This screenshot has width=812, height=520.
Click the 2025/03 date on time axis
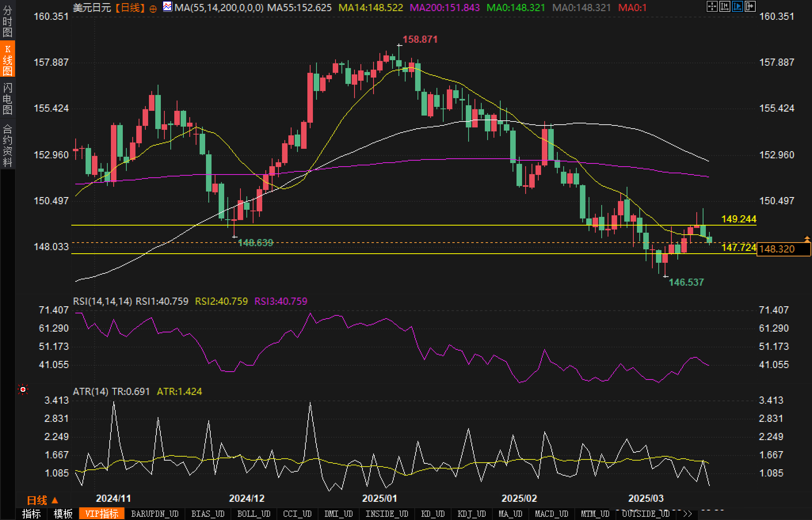[646, 498]
